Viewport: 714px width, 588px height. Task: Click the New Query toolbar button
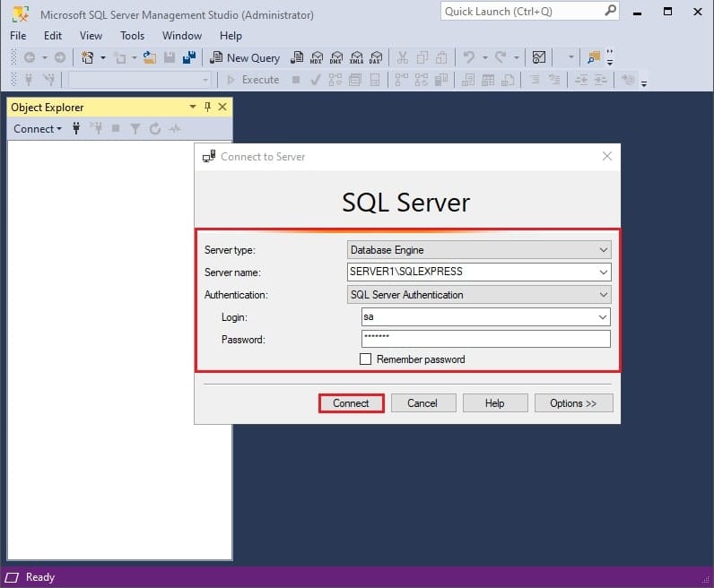pyautogui.click(x=245, y=57)
